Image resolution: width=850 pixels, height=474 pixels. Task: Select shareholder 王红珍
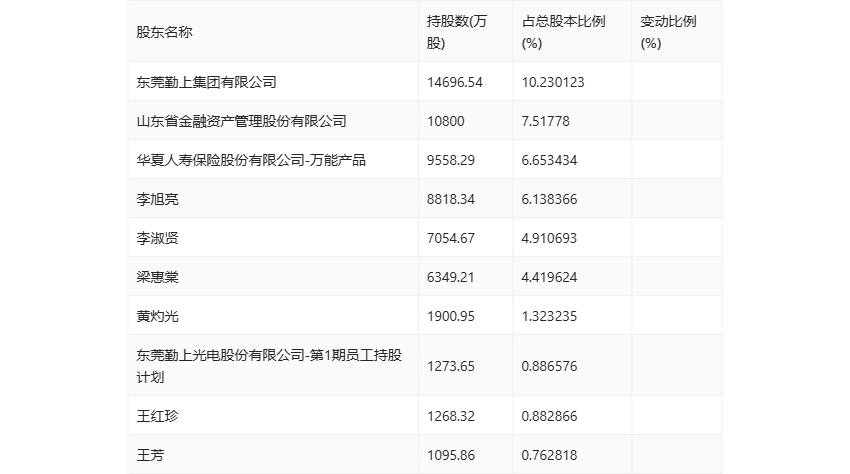[x=157, y=416]
